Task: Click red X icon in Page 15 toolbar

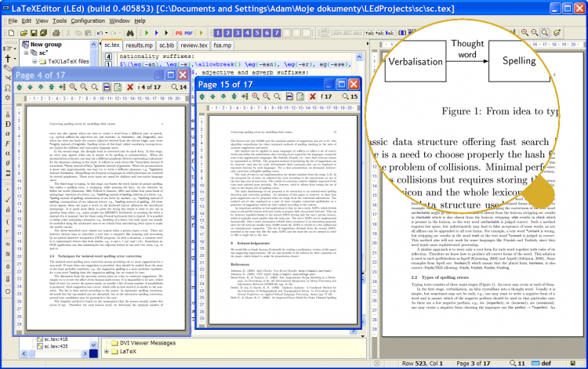Action: point(312,96)
